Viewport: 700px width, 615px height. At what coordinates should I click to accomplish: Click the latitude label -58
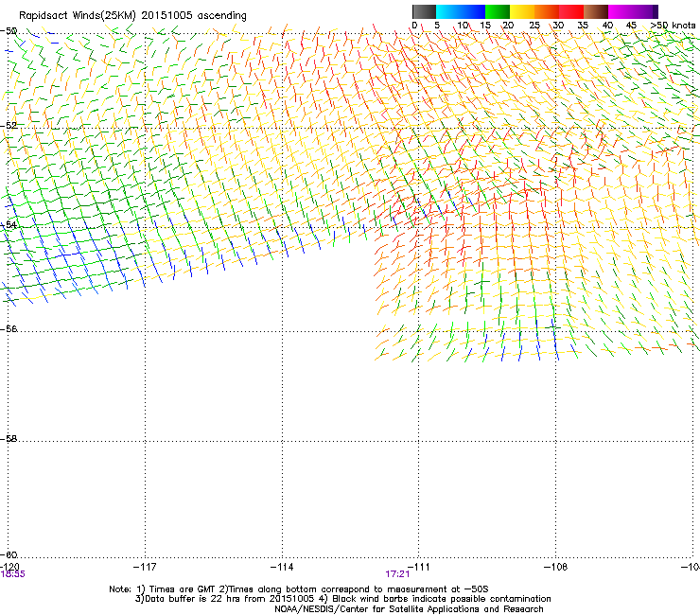point(9,439)
